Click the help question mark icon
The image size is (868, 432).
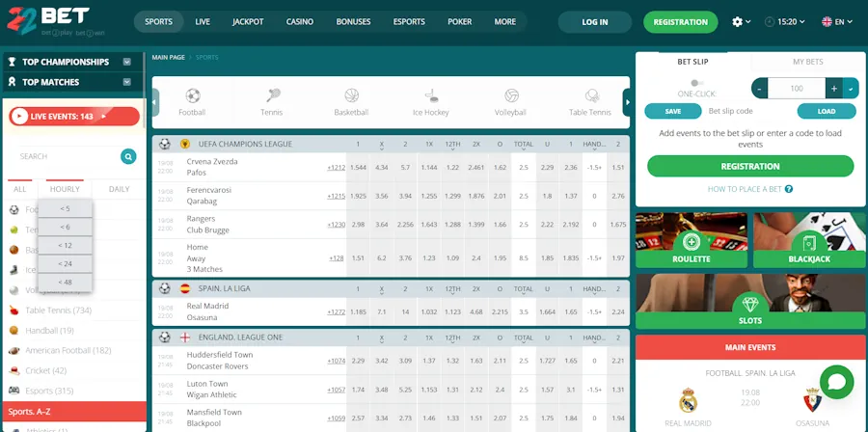[x=789, y=189]
